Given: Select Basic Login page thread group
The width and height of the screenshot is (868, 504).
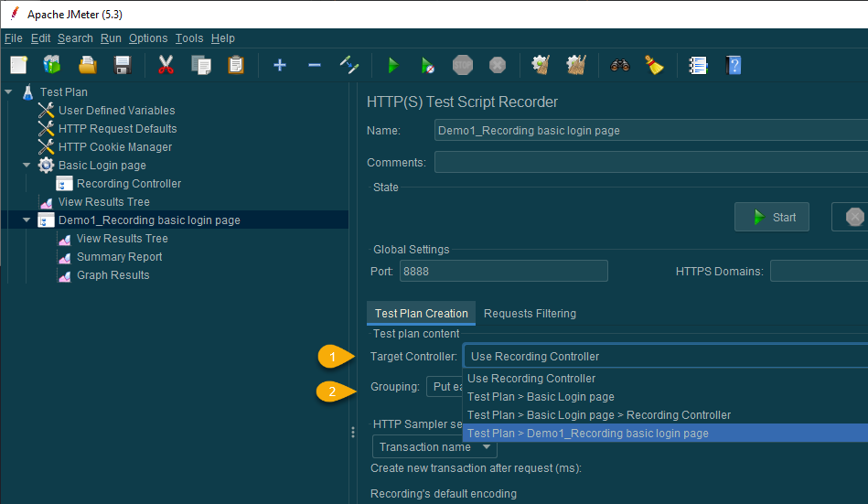Looking at the screenshot, I should pyautogui.click(x=102, y=165).
